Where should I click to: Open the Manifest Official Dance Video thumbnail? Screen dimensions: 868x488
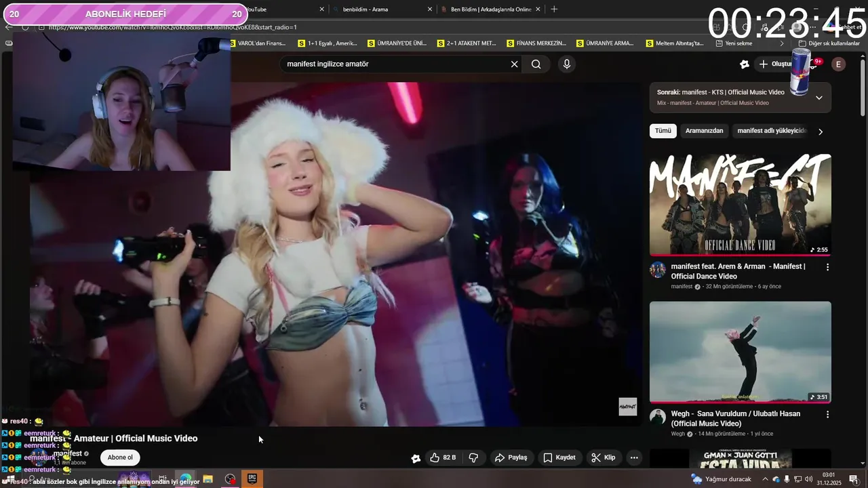tap(741, 205)
